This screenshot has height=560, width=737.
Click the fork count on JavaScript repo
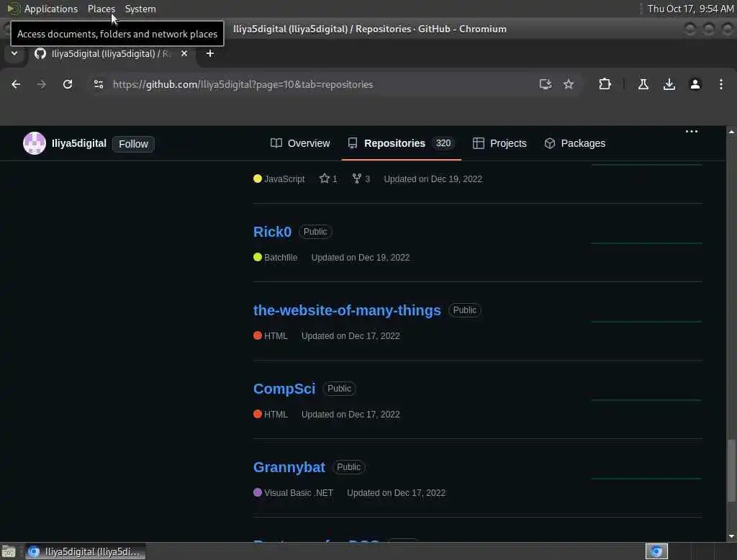(x=361, y=179)
